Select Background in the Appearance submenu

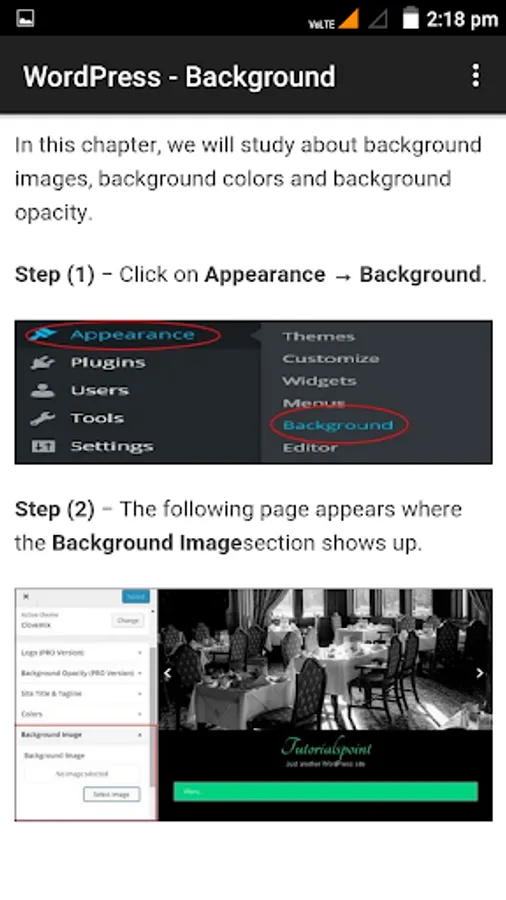point(338,425)
